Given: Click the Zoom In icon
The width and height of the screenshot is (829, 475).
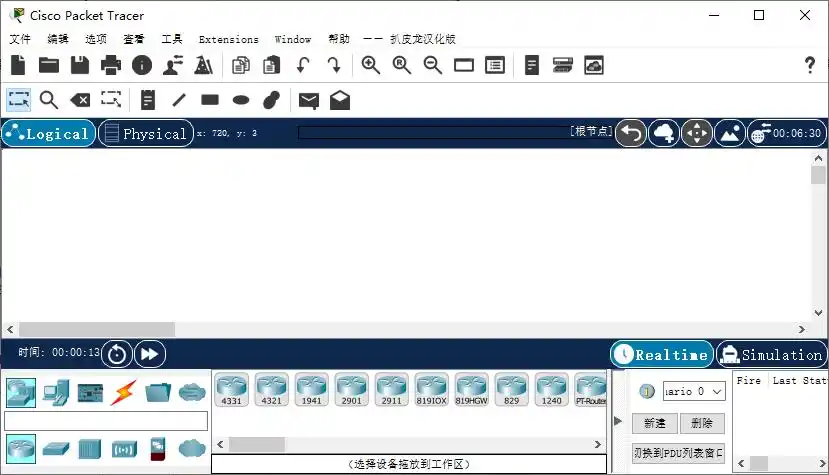Looking at the screenshot, I should (x=371, y=66).
